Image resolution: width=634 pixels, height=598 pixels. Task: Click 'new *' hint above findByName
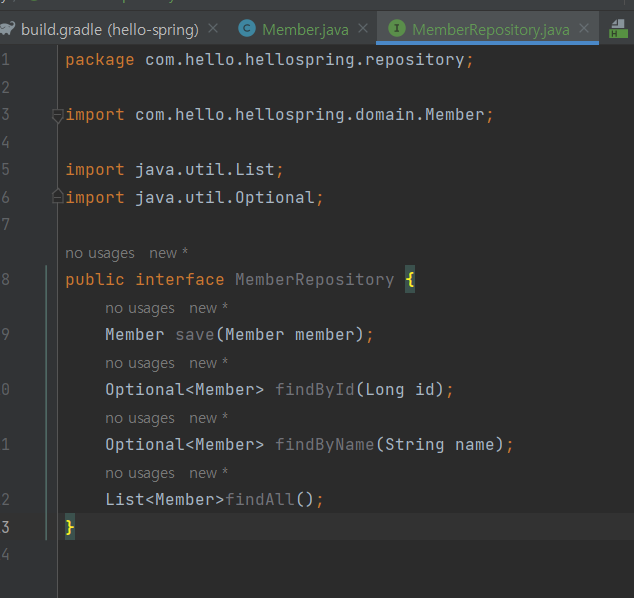209,418
